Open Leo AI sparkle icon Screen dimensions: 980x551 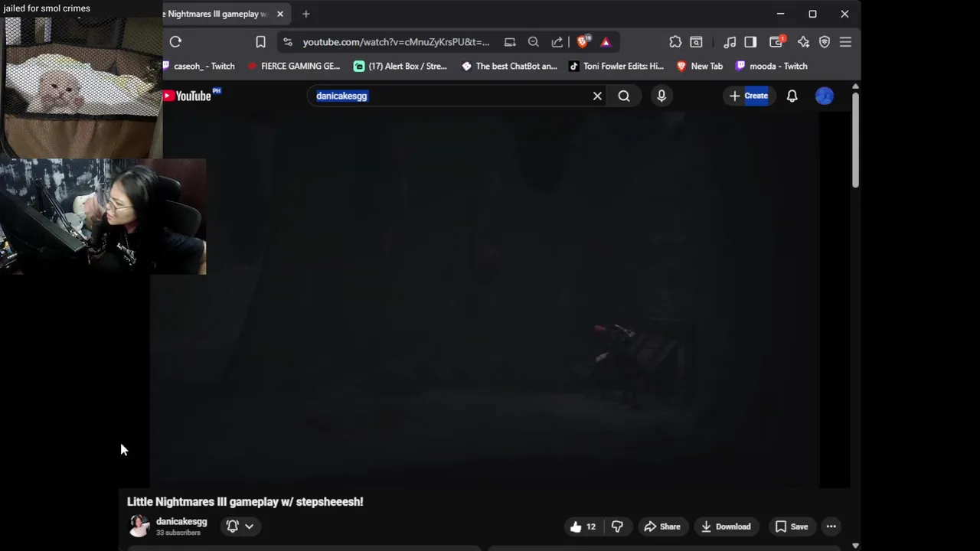803,42
